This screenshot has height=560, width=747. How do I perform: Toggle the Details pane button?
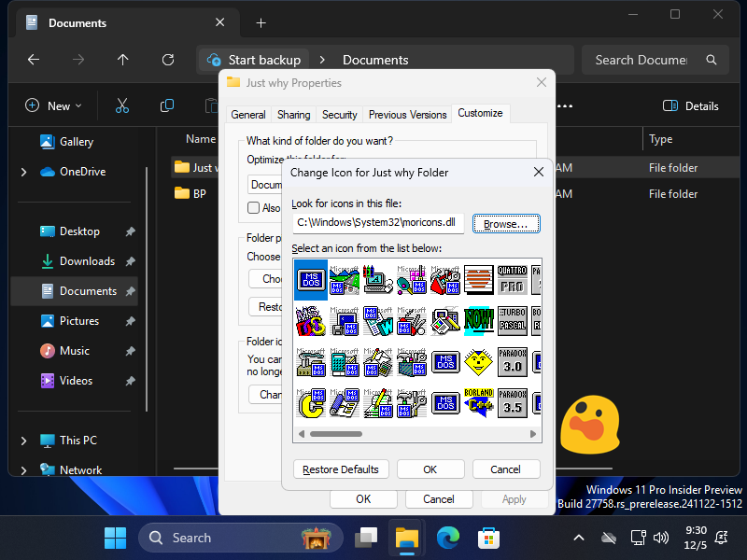[691, 106]
